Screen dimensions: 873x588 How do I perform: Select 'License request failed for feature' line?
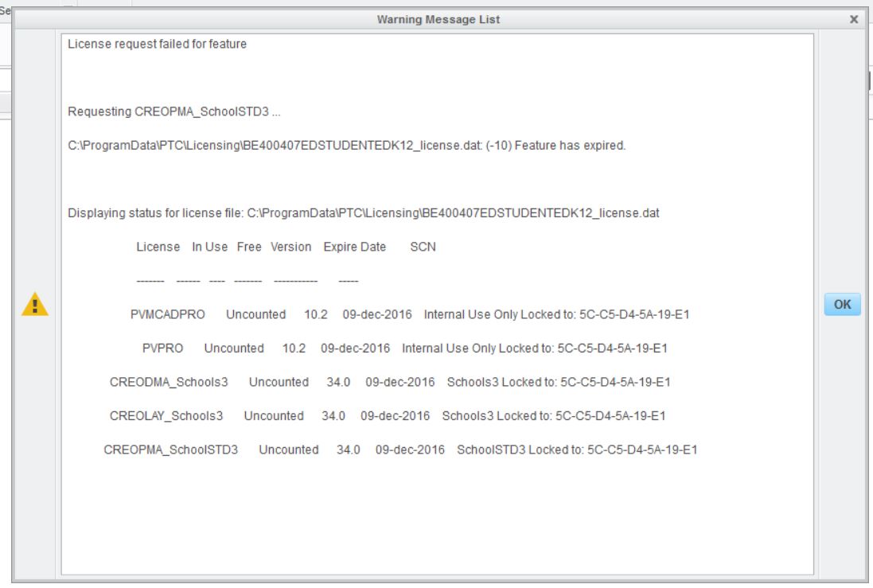point(157,44)
